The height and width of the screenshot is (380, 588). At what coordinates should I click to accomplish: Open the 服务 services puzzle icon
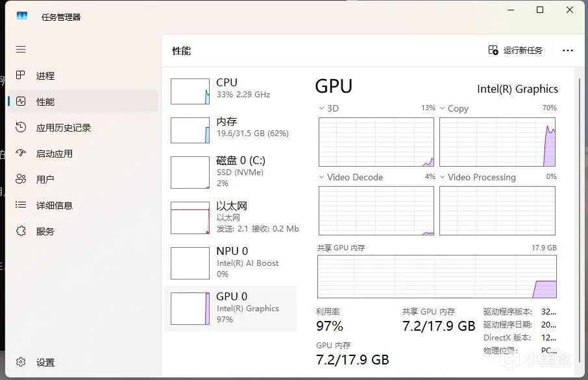click(x=21, y=232)
